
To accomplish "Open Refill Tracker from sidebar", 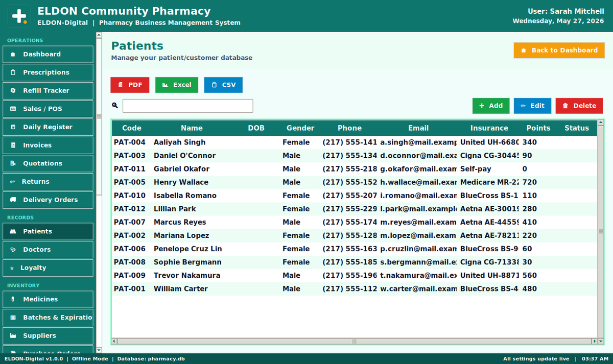I will 48,90.
